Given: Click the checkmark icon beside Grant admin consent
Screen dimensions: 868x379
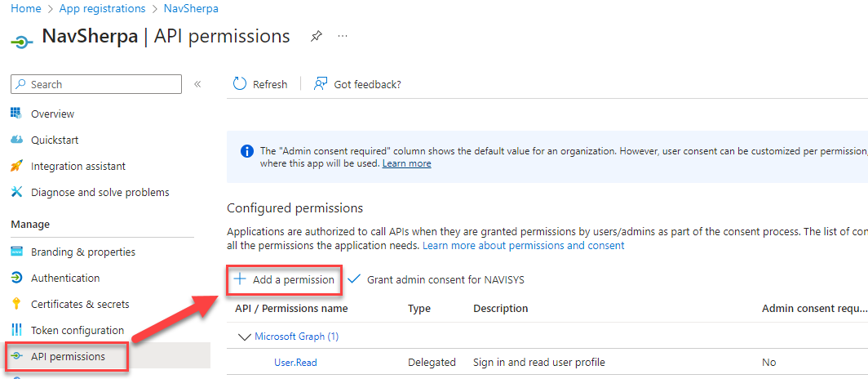Looking at the screenshot, I should point(354,279).
